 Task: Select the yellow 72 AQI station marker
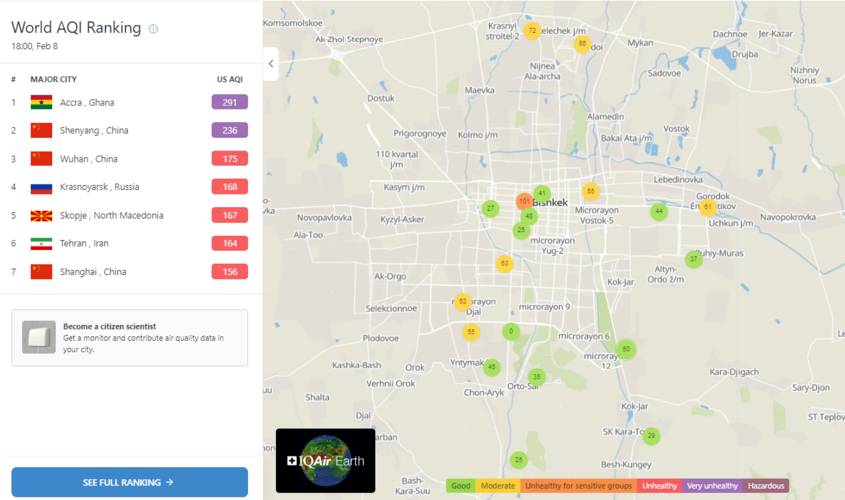tap(532, 31)
